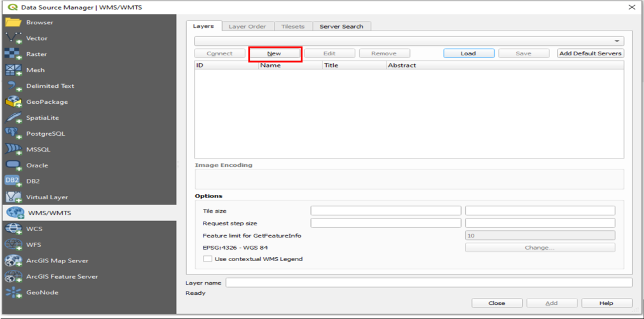Load connections with the Load button

(468, 53)
